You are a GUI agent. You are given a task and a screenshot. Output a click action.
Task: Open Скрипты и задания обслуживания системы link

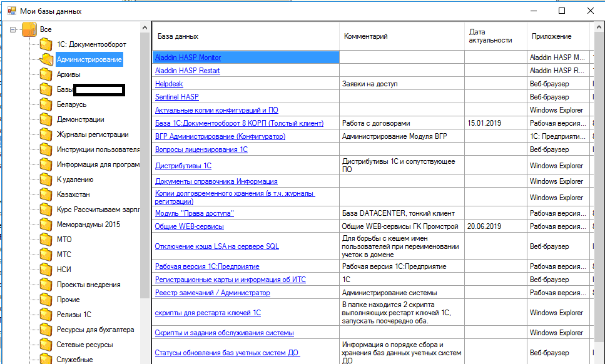click(x=225, y=333)
